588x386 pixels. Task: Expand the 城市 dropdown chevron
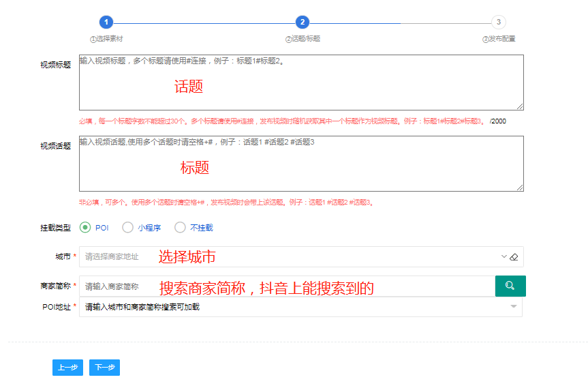coord(504,257)
